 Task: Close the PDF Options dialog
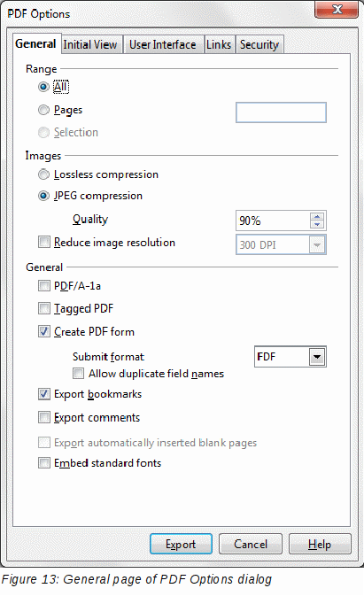coord(337,9)
